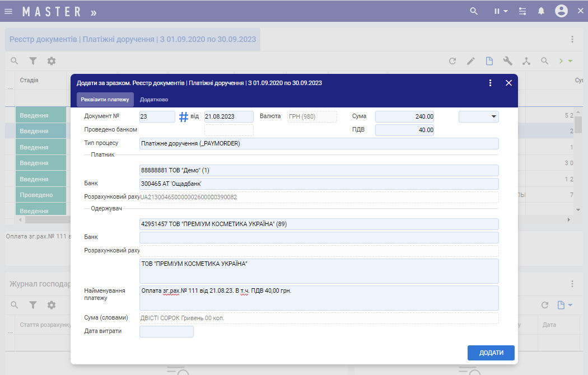Open notifications bell

click(541, 11)
